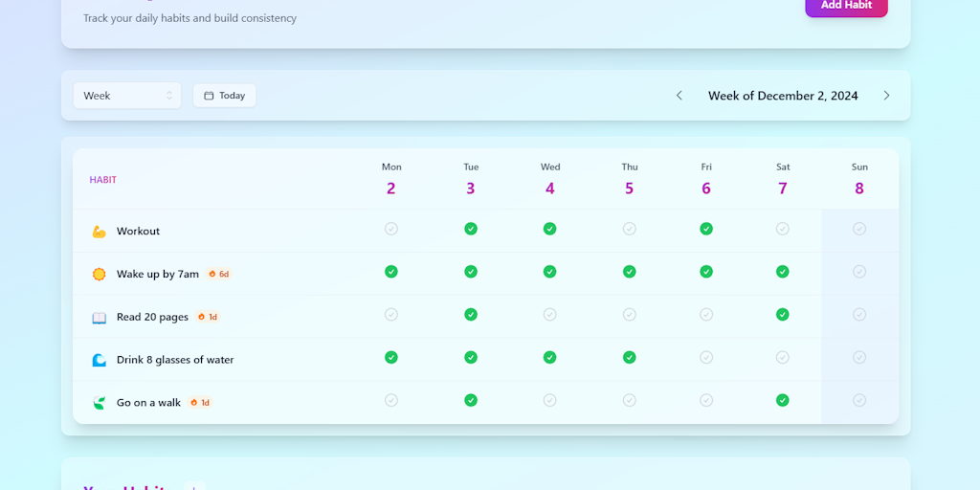Click the Track your daily habits subtitle

(190, 18)
